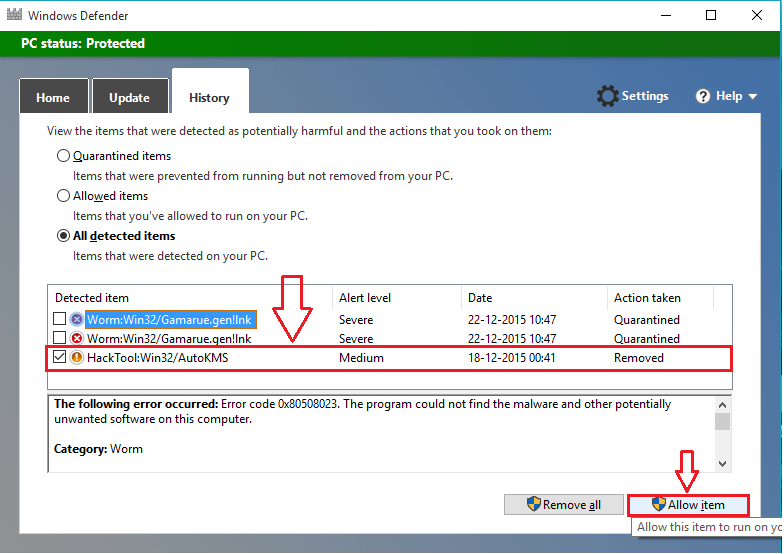784x554 pixels.
Task: Click the PC status: Protected banner text
Action: click(83, 44)
